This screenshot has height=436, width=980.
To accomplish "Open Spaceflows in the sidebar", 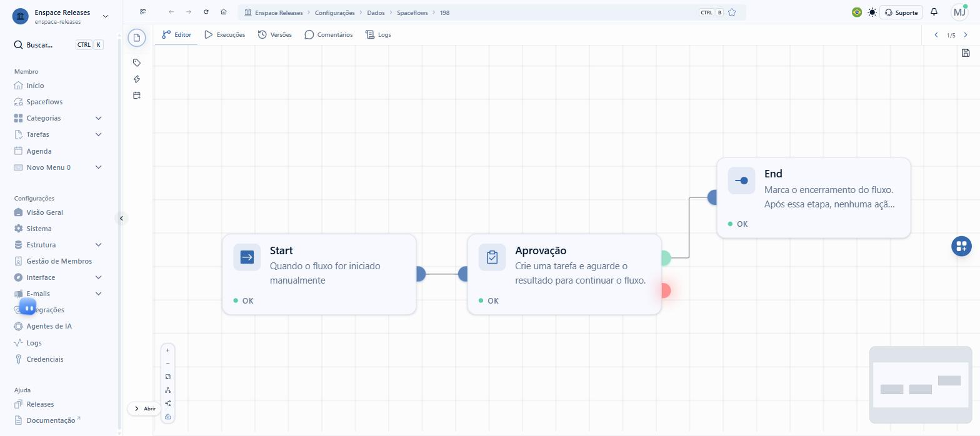I will (44, 102).
